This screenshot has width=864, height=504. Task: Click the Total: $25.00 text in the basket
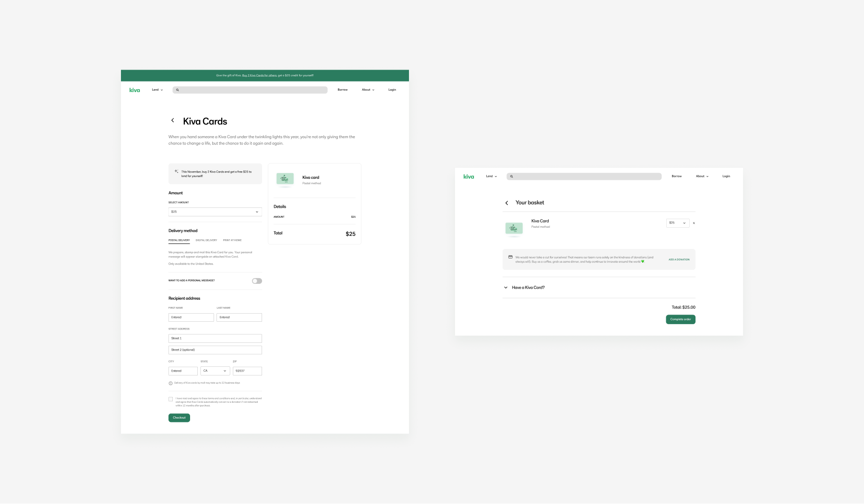click(x=684, y=307)
